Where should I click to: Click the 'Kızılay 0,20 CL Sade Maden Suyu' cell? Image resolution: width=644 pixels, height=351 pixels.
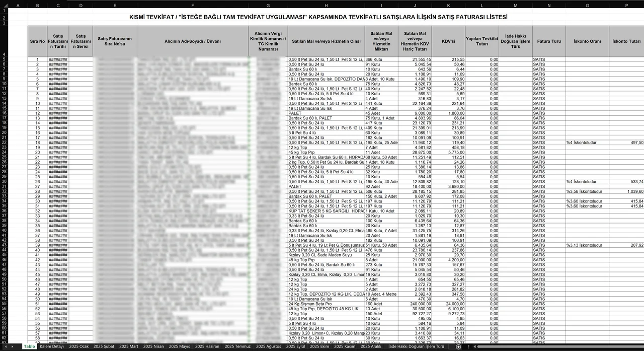pyautogui.click(x=326, y=255)
